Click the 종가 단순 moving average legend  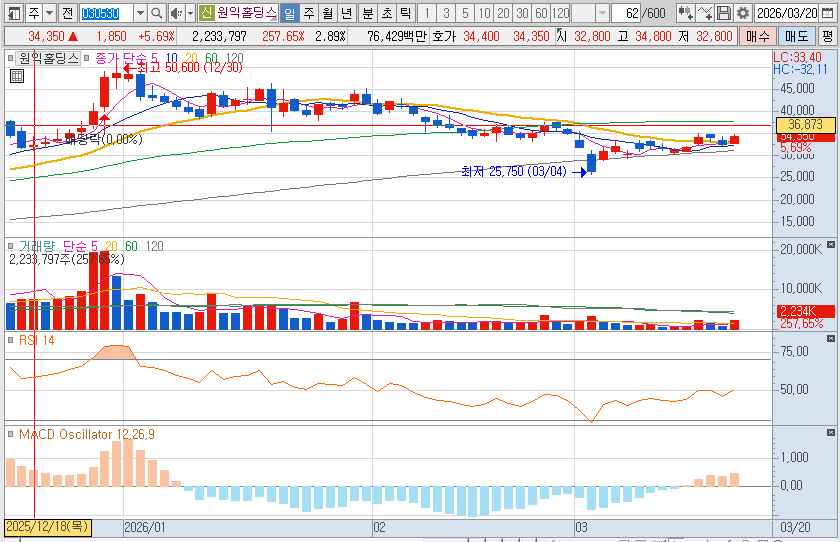coord(126,58)
